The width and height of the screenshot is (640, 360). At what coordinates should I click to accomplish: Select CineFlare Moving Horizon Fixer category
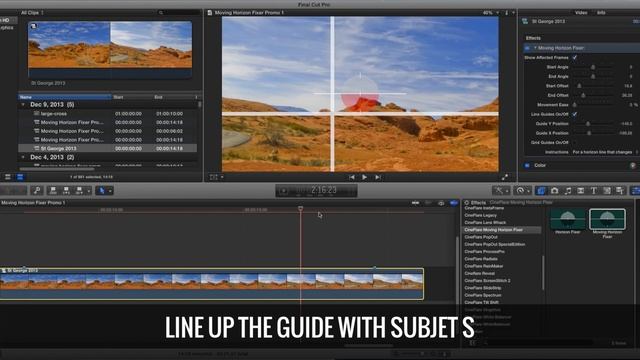click(502, 230)
